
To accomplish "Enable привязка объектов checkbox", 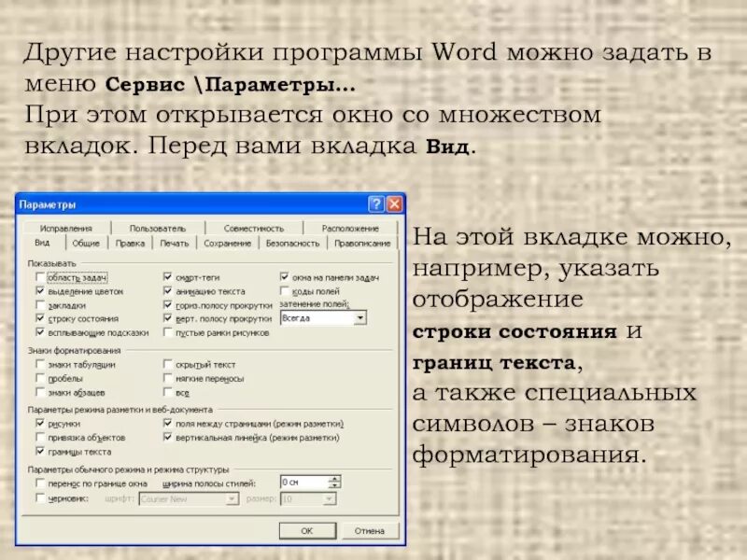I will pos(40,437).
